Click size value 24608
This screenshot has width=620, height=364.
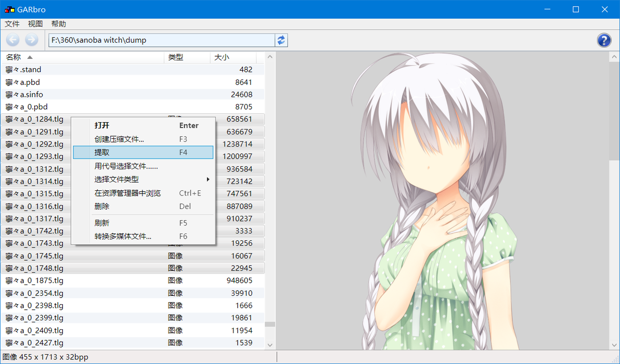(241, 95)
